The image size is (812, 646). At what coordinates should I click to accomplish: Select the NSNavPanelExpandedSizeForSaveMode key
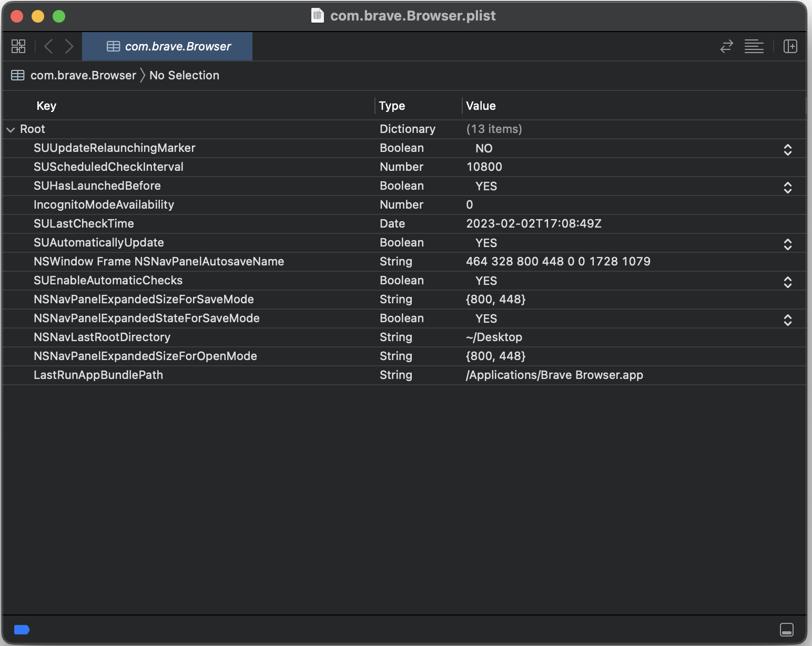tap(144, 300)
